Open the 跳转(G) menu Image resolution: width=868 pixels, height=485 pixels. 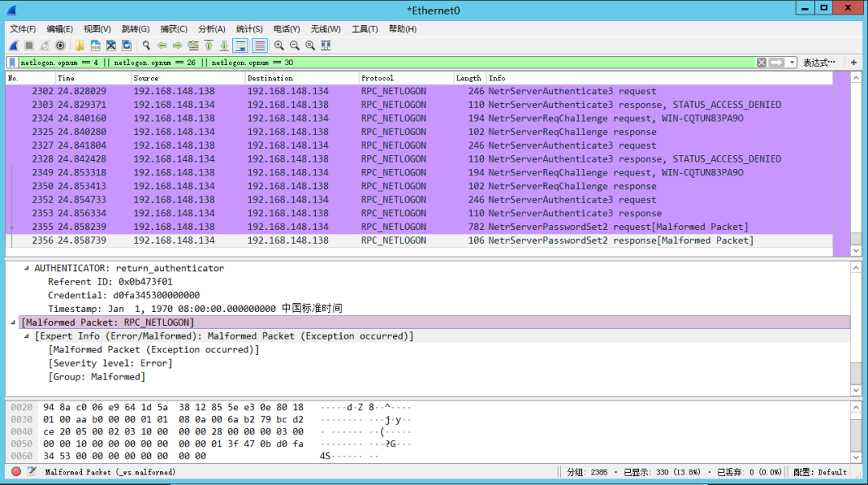click(x=136, y=29)
